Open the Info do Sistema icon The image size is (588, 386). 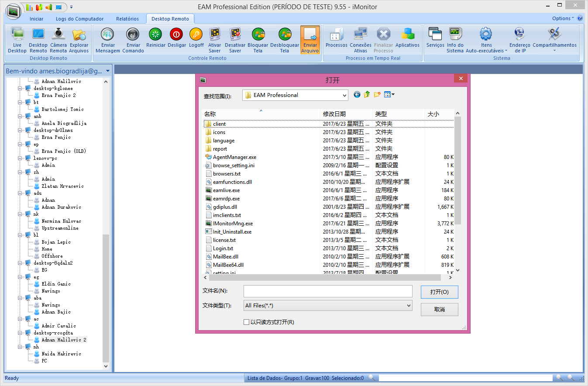click(455, 40)
